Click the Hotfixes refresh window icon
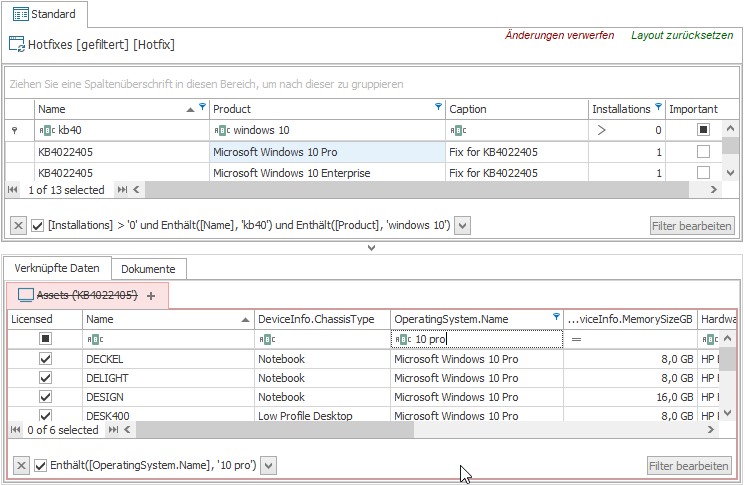Viewport: 745px width, 485px height. 17,44
